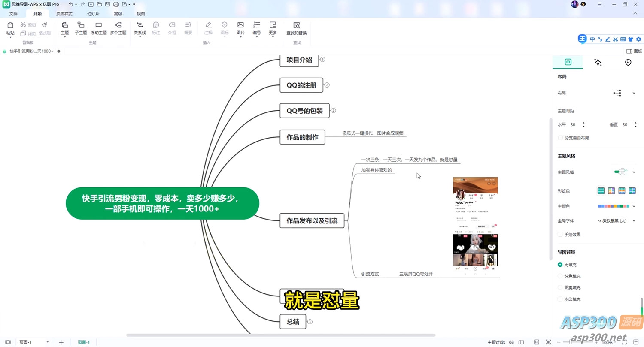Click the 更多 more insert button
Screen dimensions: 644x347
click(x=273, y=29)
